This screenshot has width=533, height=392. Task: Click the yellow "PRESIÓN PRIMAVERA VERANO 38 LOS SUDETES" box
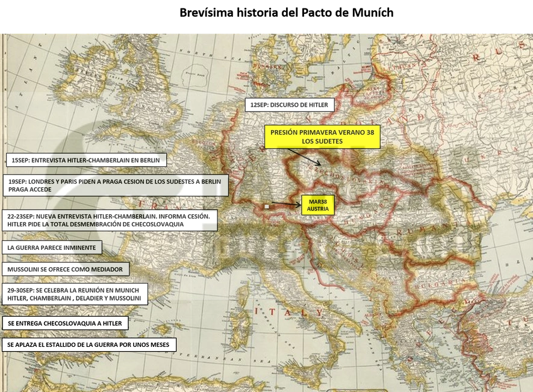(x=322, y=137)
